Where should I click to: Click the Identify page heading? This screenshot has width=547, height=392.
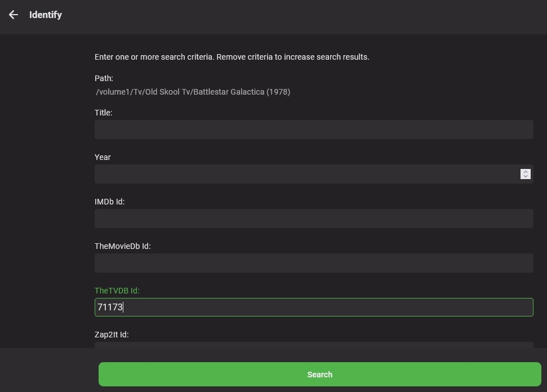point(46,15)
